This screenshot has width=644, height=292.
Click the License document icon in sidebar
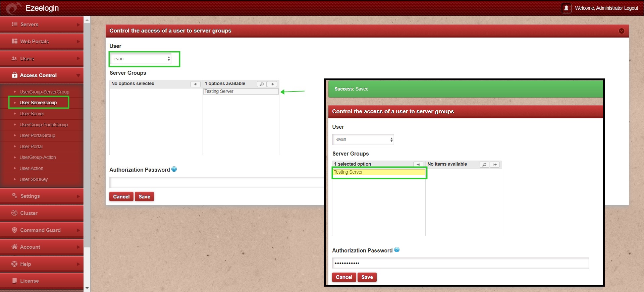click(14, 281)
